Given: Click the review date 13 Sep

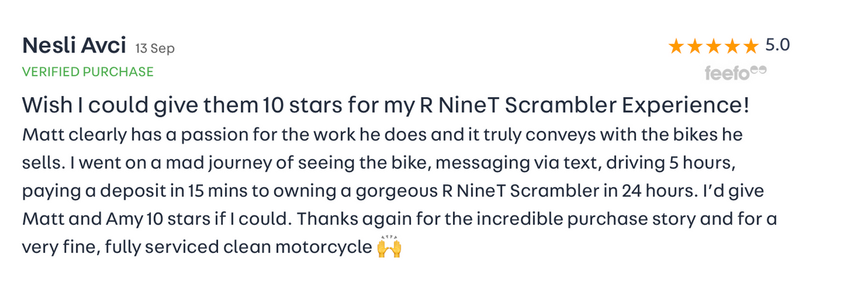Looking at the screenshot, I should [x=155, y=48].
